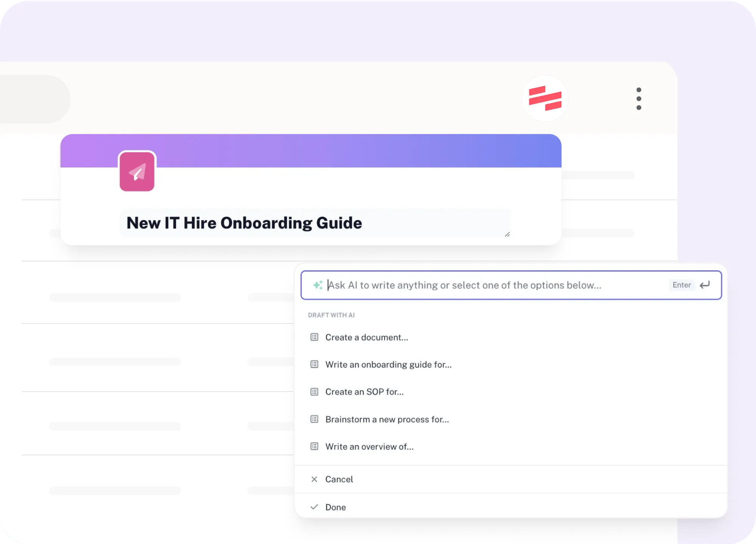Click the X icon next to Cancel
Screen dimensions: 756x544
point(314,479)
